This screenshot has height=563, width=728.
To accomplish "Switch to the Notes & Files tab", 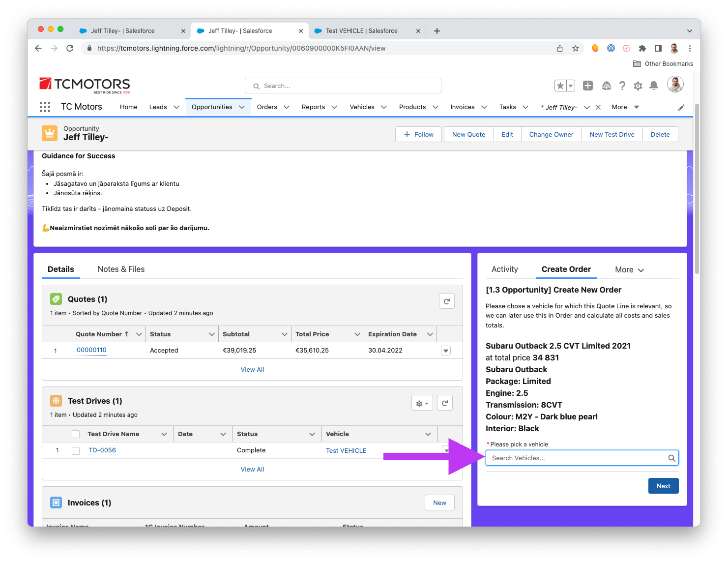I will coord(121,269).
